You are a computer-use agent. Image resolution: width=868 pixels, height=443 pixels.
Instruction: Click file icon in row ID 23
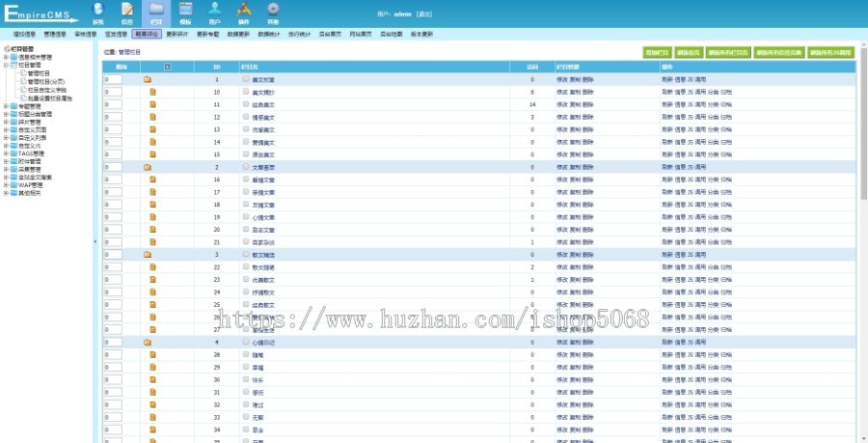(152, 280)
